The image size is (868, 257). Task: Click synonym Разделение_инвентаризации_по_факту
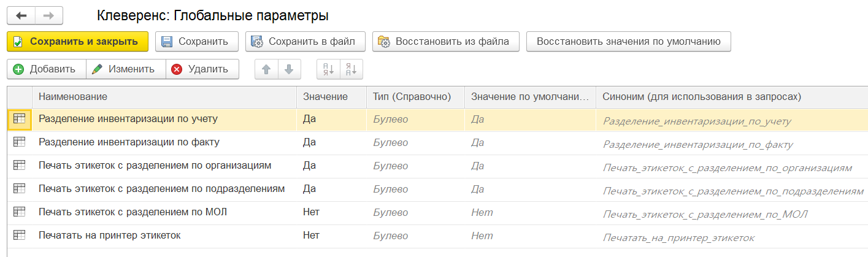tap(697, 145)
